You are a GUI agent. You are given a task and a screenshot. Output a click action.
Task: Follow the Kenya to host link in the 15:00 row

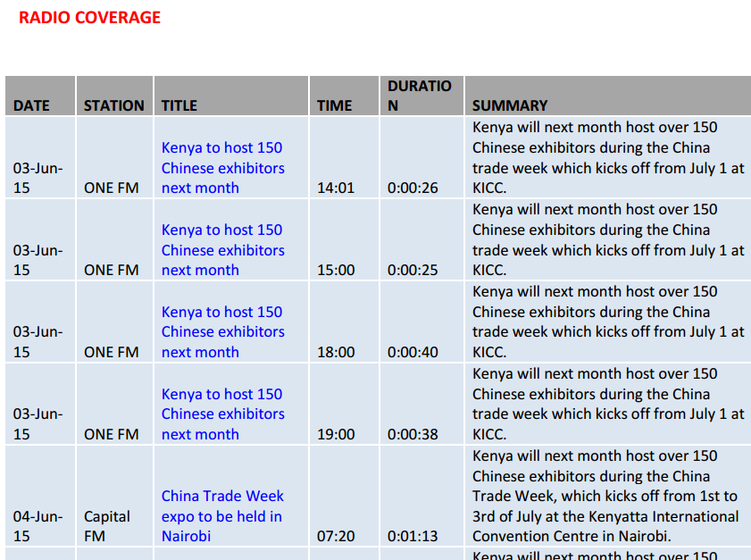[222, 250]
